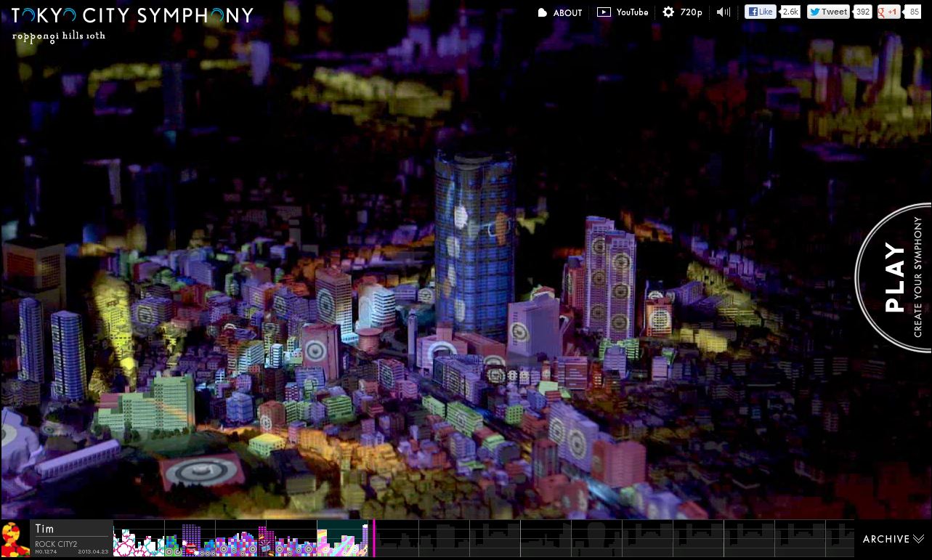Click the Facebook Like button
932x560 pixels.
click(x=761, y=12)
